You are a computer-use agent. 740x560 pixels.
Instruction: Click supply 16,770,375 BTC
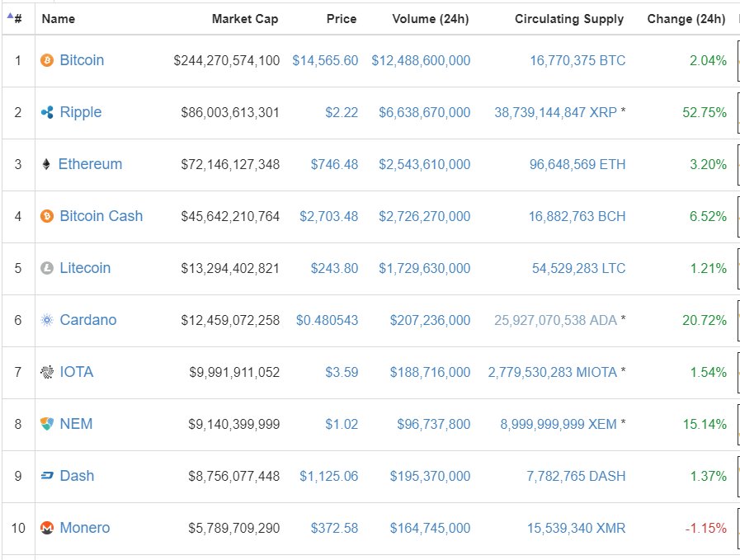point(577,60)
